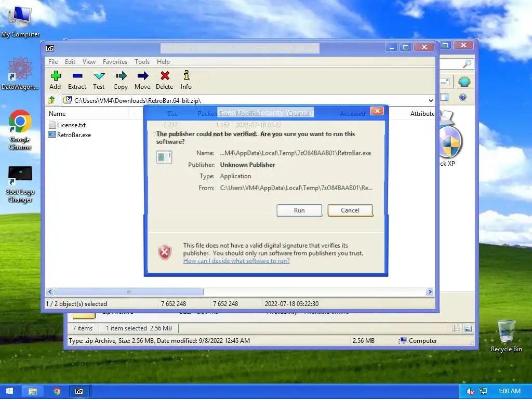
Task: Open the File menu
Action: (x=53, y=61)
